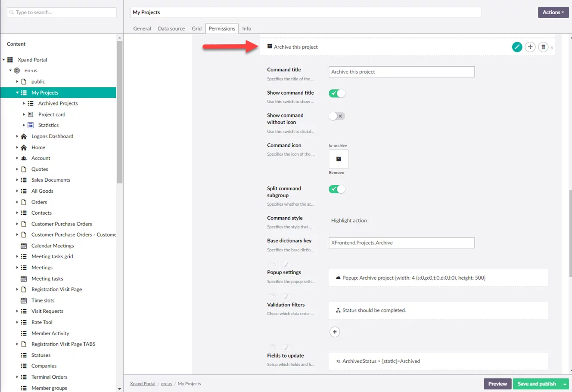This screenshot has height=392, width=572.
Task: Click Remove link under command icon
Action: coord(336,173)
